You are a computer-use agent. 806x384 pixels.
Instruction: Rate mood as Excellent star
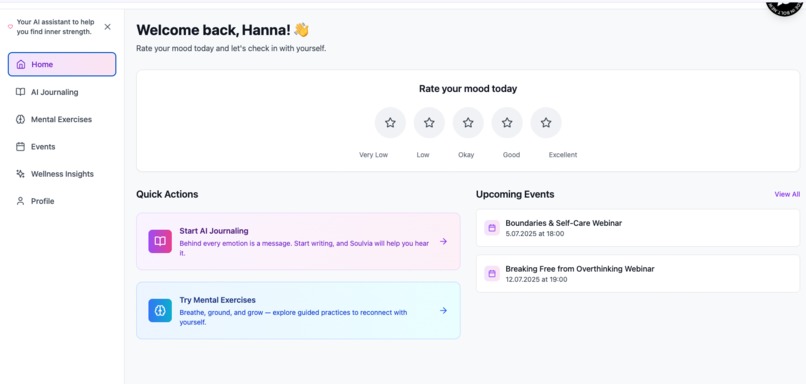pos(546,123)
